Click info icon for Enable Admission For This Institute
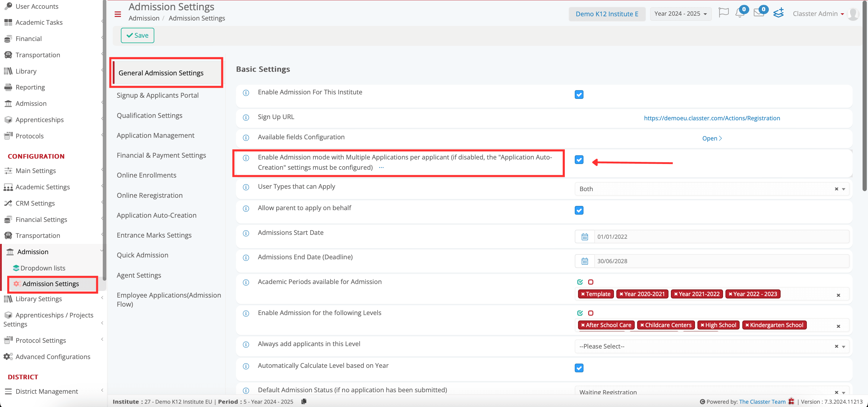The image size is (868, 407). (x=246, y=93)
